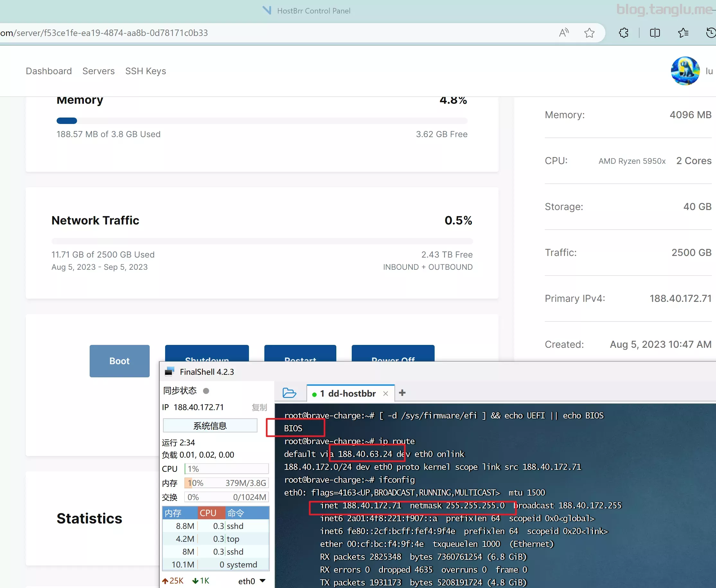Click the Network Traffic heading
Screen dimensions: 716x588
click(x=95, y=221)
